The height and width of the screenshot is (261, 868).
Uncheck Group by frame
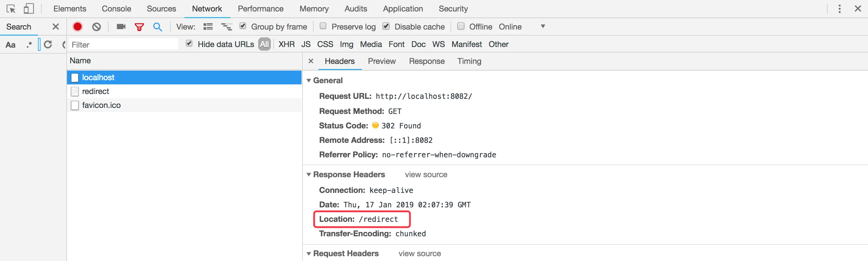coord(242,26)
